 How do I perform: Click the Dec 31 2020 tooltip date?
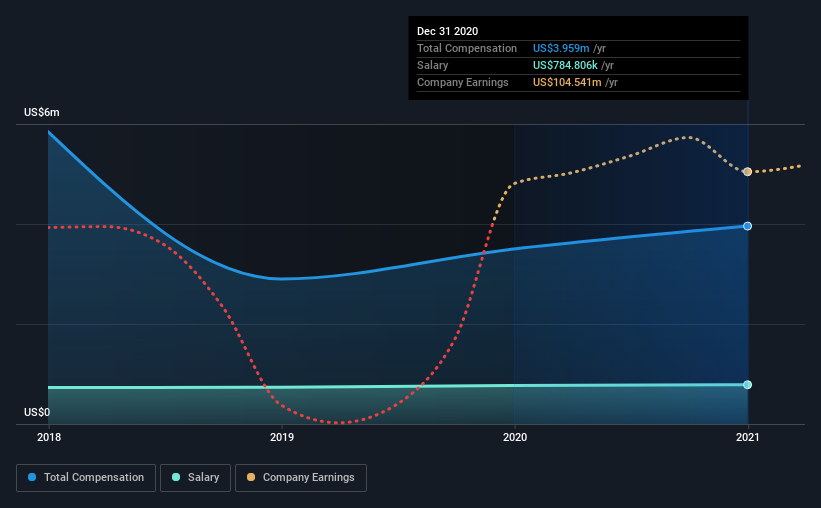tap(447, 31)
